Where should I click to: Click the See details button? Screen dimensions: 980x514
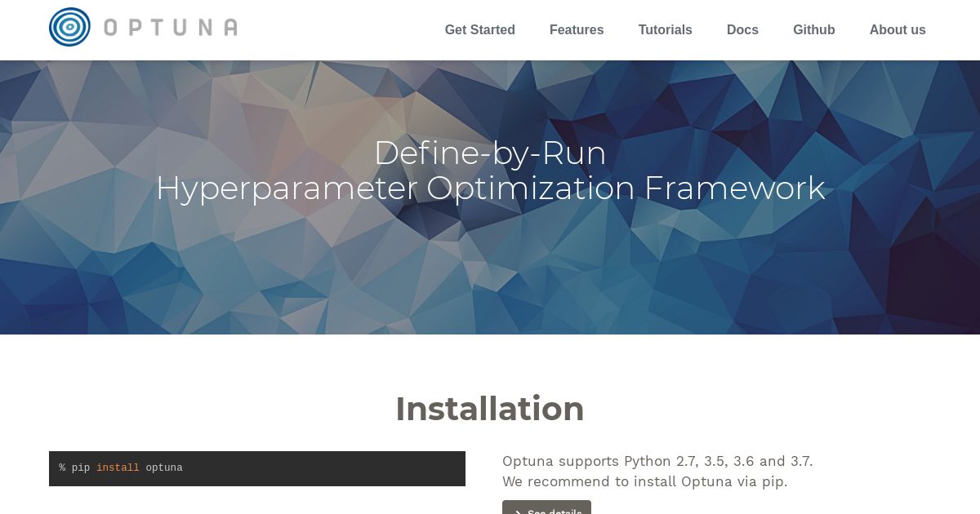point(546,507)
